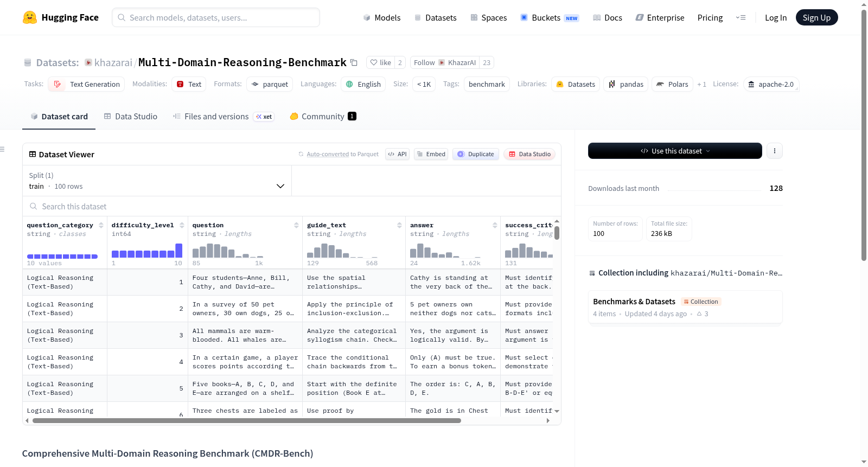Sort the question column
Image resolution: width=868 pixels, height=467 pixels.
click(296, 225)
